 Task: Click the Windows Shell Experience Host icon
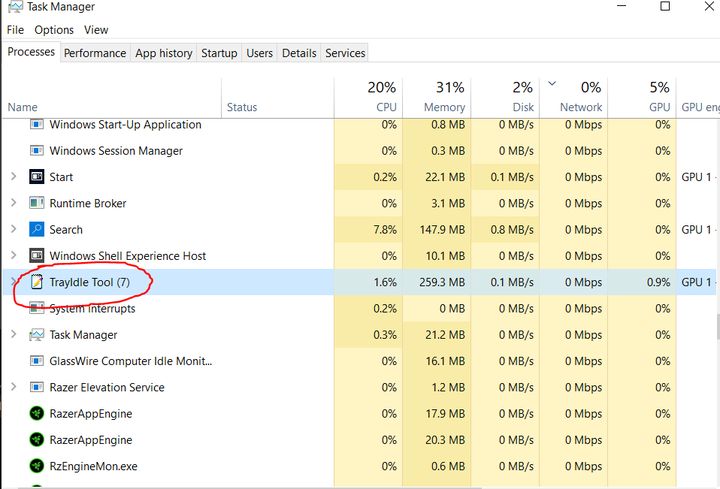click(x=37, y=256)
